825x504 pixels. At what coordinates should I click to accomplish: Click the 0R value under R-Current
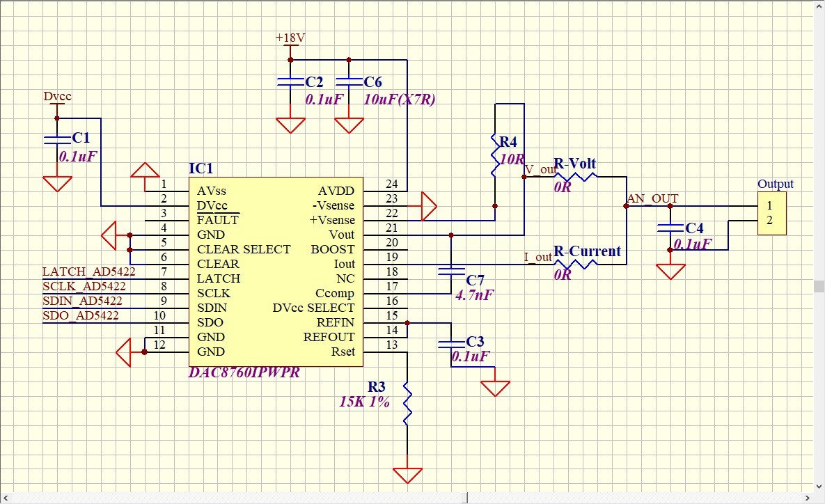click(563, 274)
